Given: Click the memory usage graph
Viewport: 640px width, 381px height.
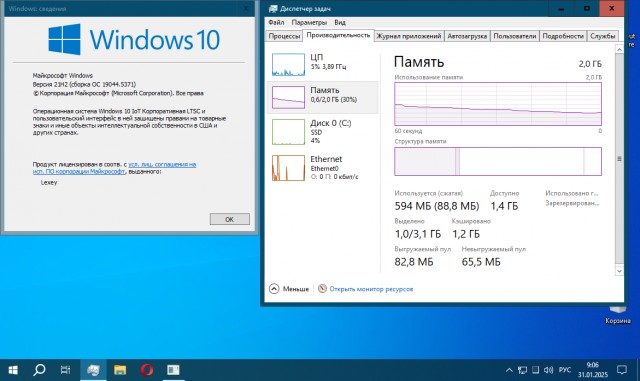Looking at the screenshot, I should 498,104.
